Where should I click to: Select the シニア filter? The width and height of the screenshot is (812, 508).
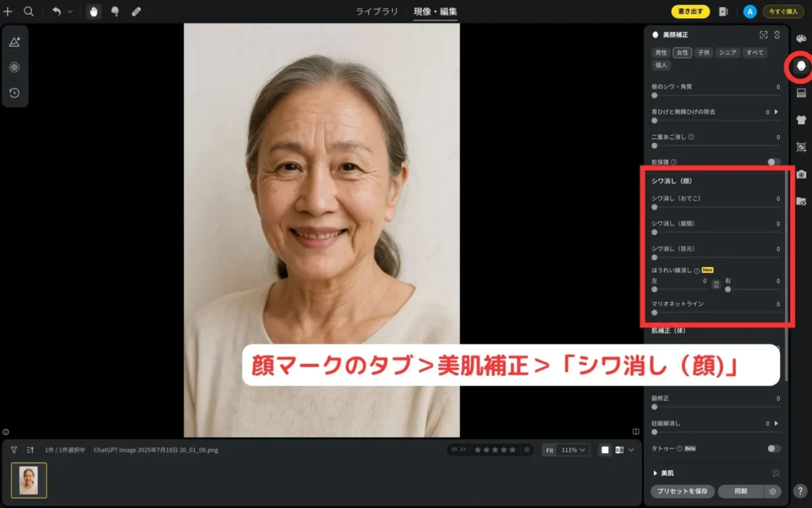tap(727, 52)
